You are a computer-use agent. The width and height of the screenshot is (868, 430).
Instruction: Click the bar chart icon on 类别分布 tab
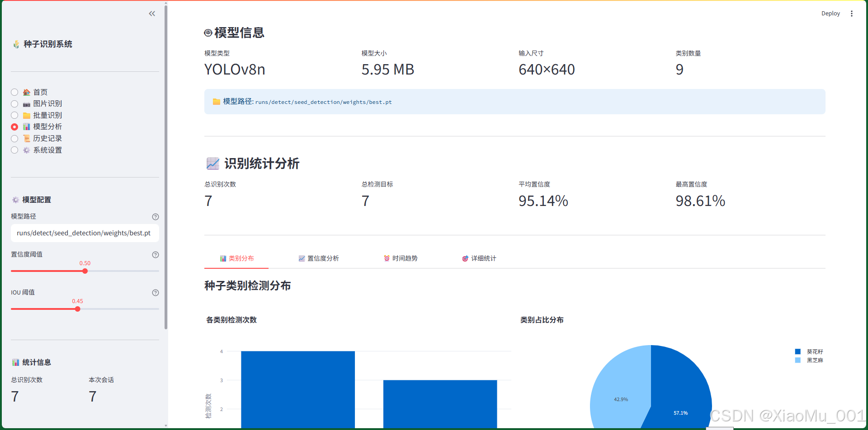pyautogui.click(x=223, y=258)
